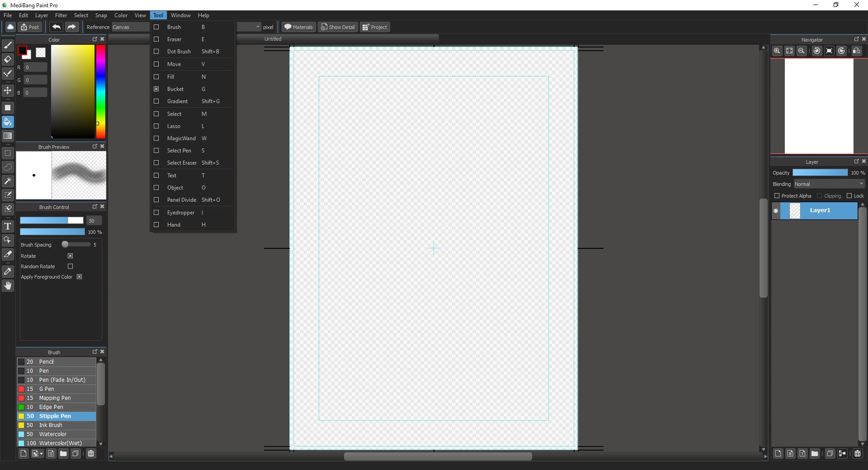The height and width of the screenshot is (470, 868).
Task: Select the Watercolor brush in list
Action: (57, 434)
